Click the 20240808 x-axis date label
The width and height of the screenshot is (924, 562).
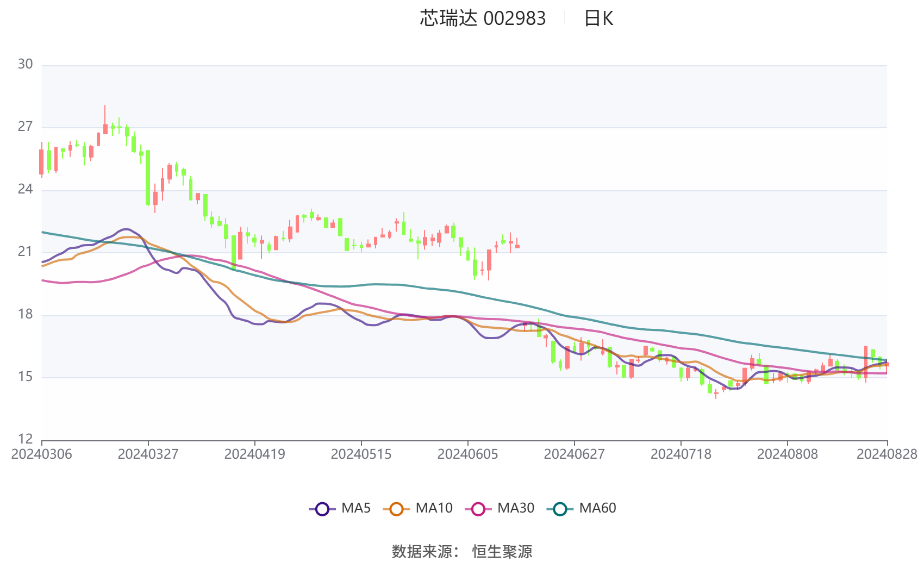[788, 454]
